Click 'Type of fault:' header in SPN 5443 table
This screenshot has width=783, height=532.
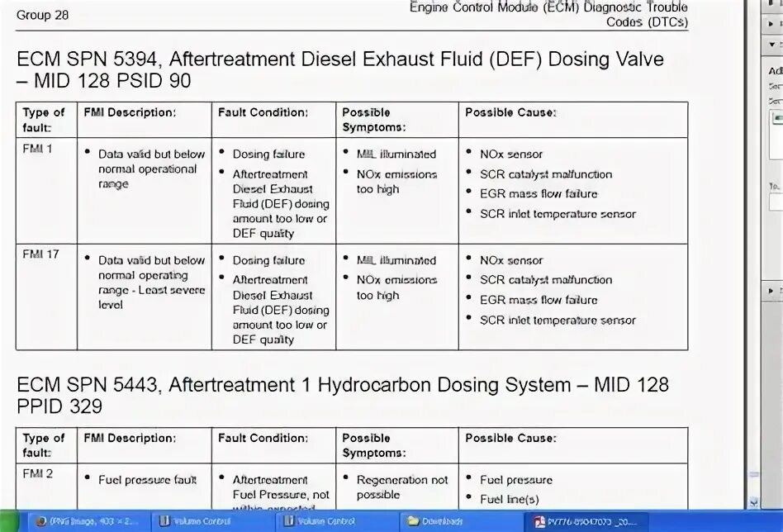pyautogui.click(x=44, y=445)
